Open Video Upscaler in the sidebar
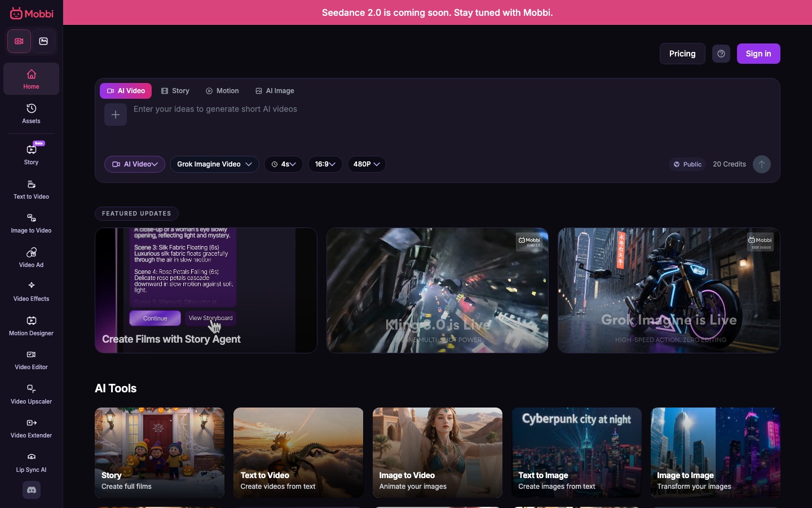 point(31,395)
